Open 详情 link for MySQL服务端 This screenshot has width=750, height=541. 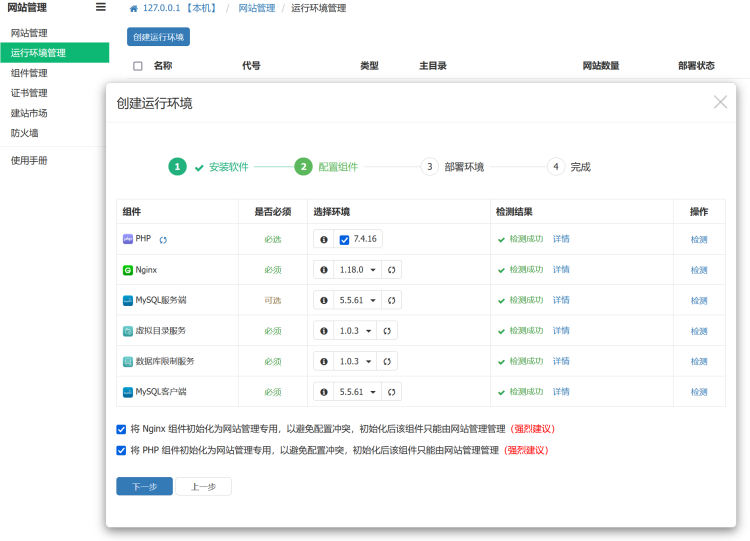coord(561,300)
